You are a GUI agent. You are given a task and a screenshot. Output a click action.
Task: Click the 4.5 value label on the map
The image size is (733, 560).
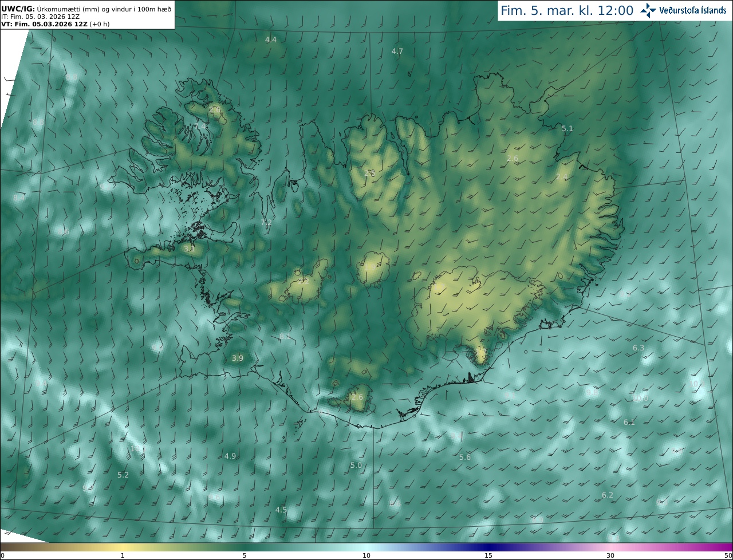(x=281, y=510)
